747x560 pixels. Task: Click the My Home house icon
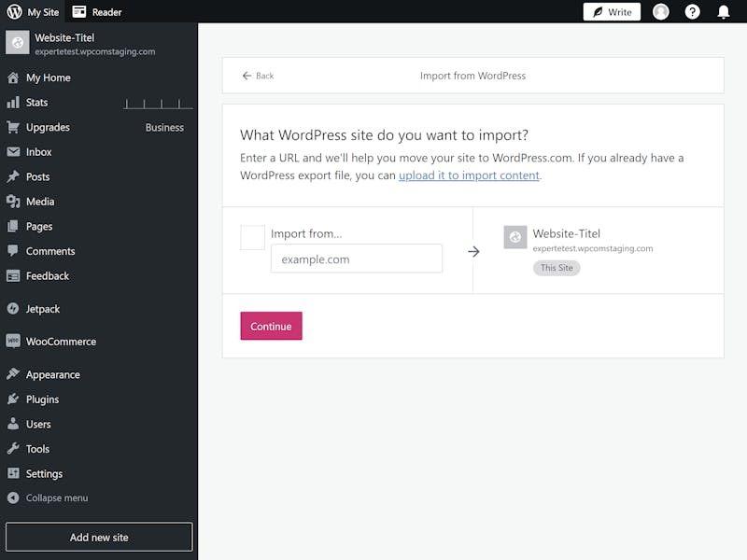(x=13, y=77)
